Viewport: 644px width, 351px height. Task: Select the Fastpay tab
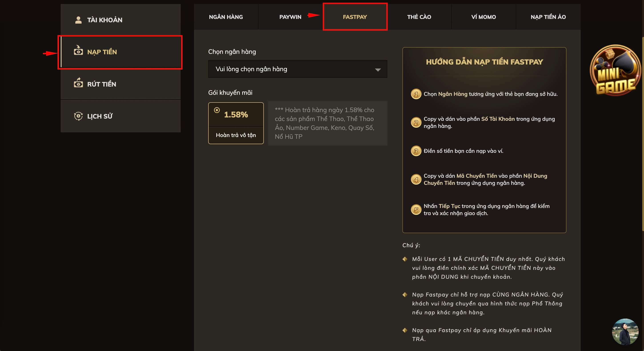coord(355,17)
